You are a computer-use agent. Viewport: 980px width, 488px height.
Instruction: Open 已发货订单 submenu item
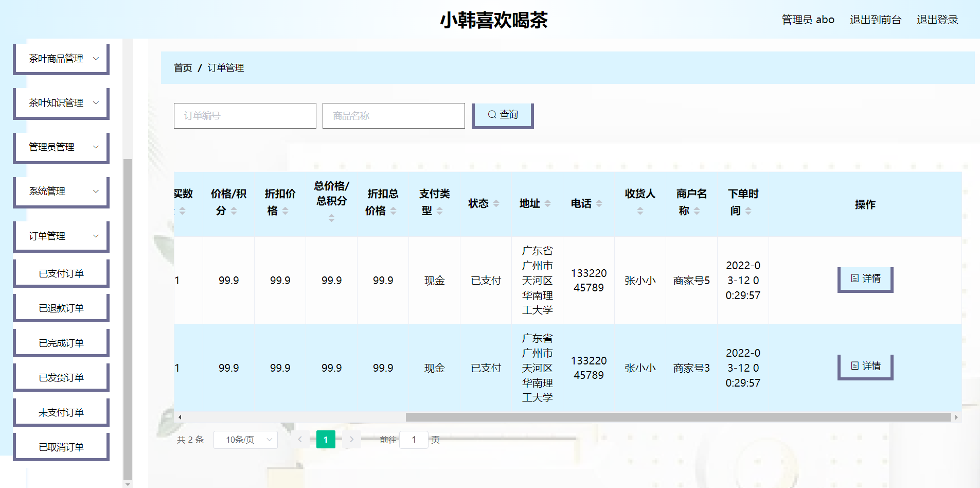pos(61,377)
